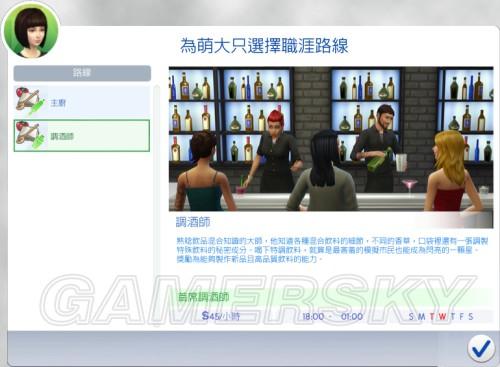The height and width of the screenshot is (367, 500).
Task: Click the Monday M schedule letter
Action: click(x=421, y=317)
